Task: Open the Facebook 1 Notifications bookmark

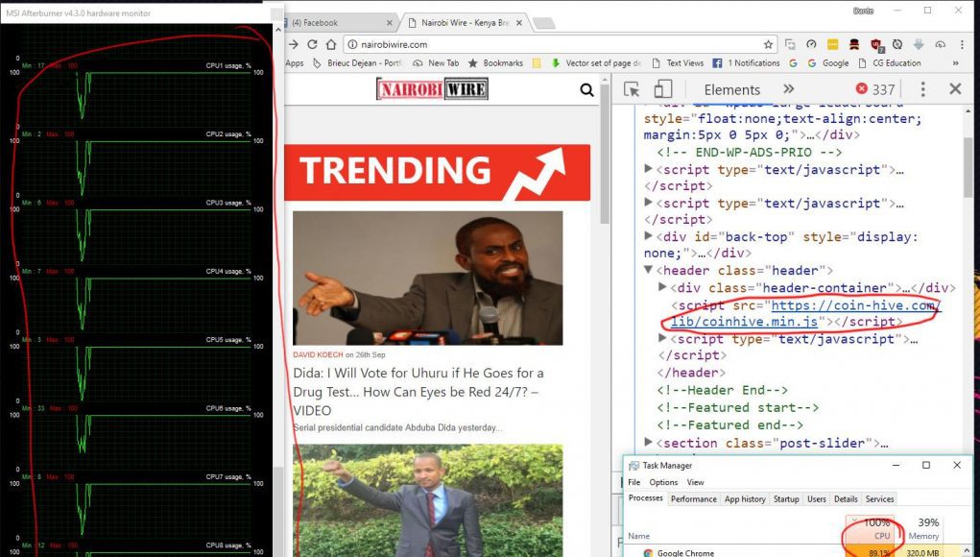Action: (x=746, y=63)
